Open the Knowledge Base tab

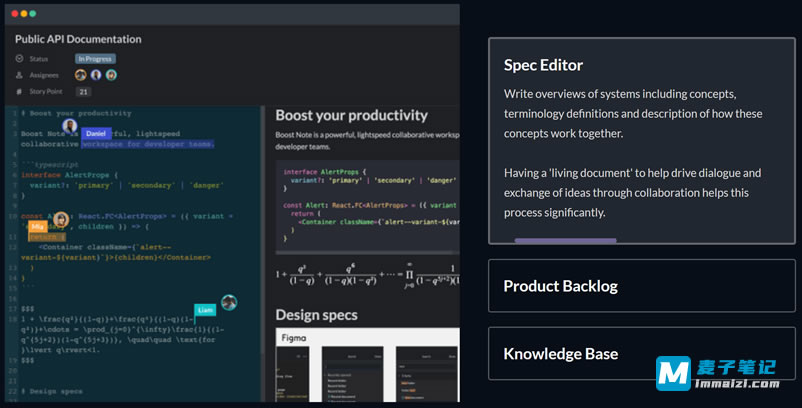point(642,354)
